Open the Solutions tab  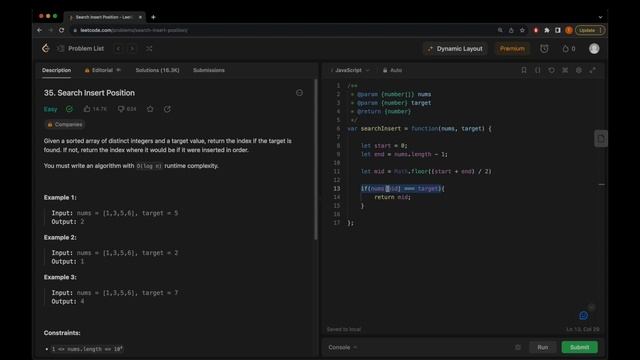[x=157, y=70]
